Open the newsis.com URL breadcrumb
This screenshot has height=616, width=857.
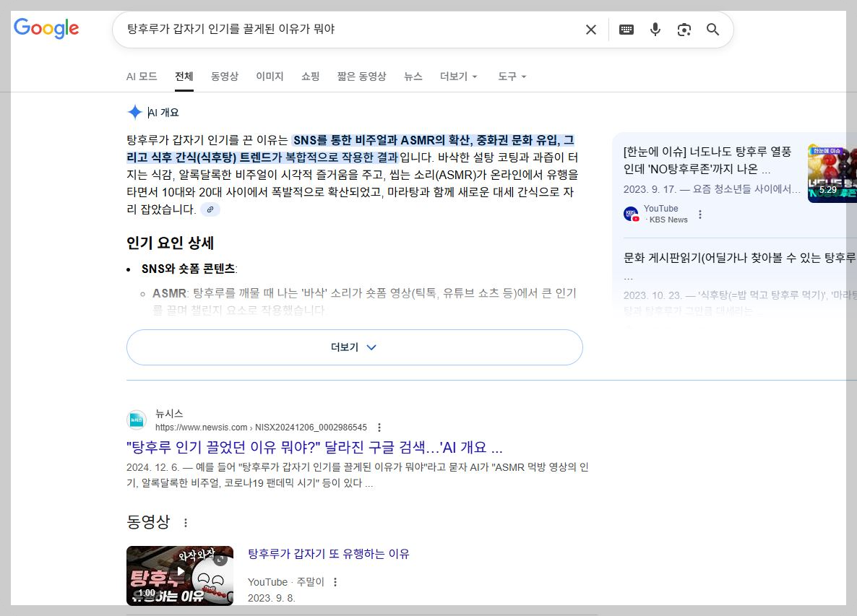pyautogui.click(x=261, y=428)
